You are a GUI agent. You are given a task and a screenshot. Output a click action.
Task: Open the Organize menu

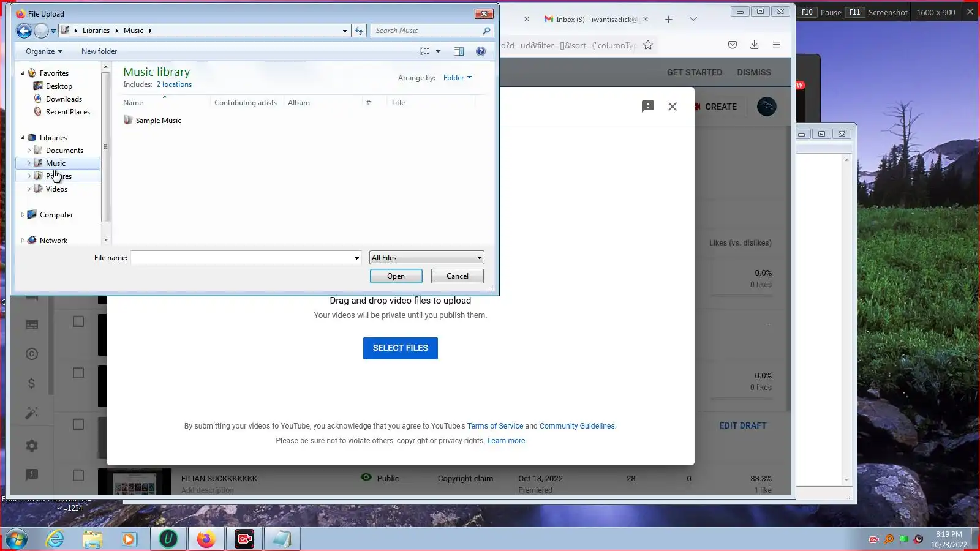(44, 51)
